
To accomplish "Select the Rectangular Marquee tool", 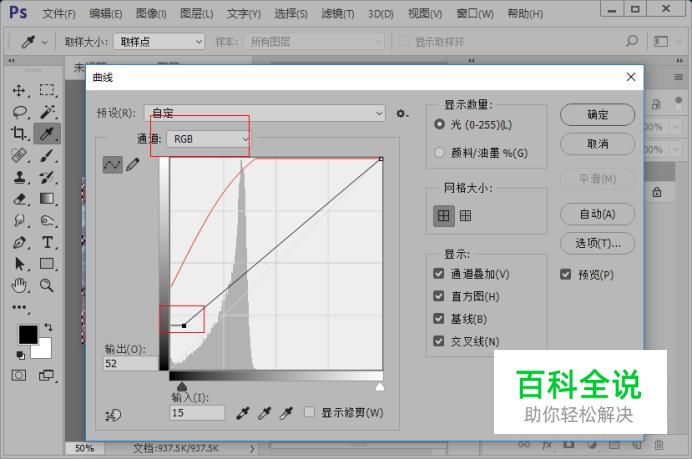I will (x=47, y=90).
